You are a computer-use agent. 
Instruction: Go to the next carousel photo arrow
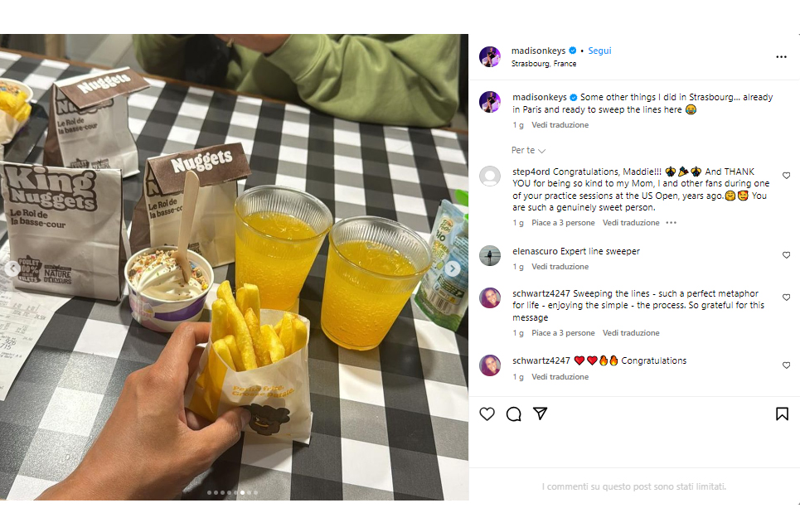coord(452,268)
